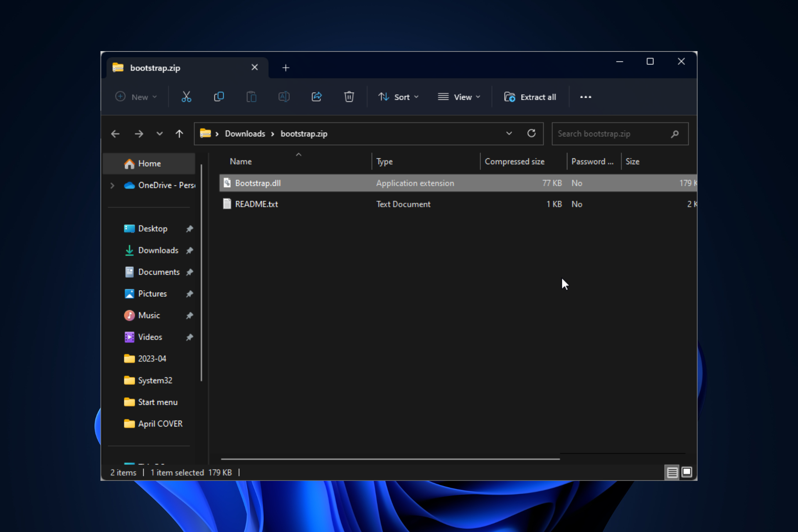Viewport: 798px width, 532px height.
Task: Open Music in the sidebar
Action: tap(142, 315)
